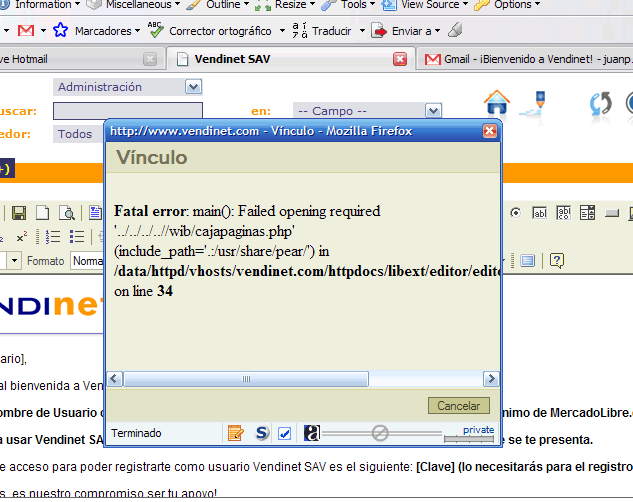Click the Buscar search input field
The height and width of the screenshot is (502, 633).
point(128,111)
